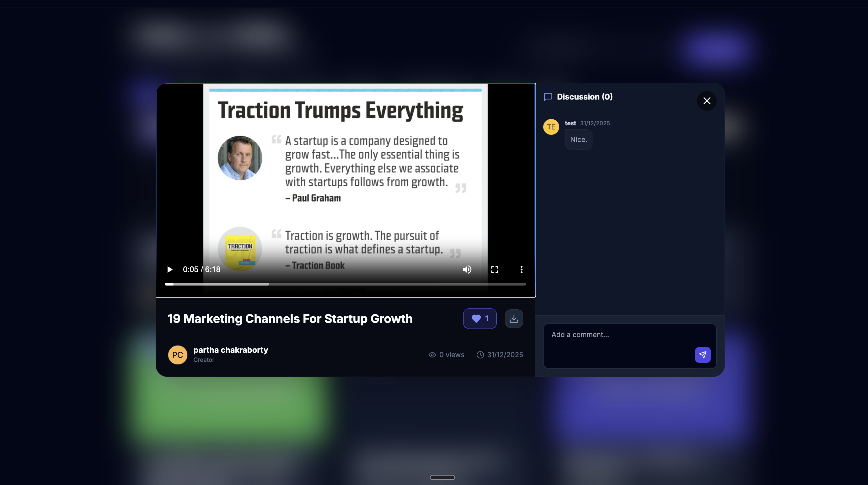This screenshot has height=485, width=868.
Task: Click the video title heading
Action: click(290, 319)
